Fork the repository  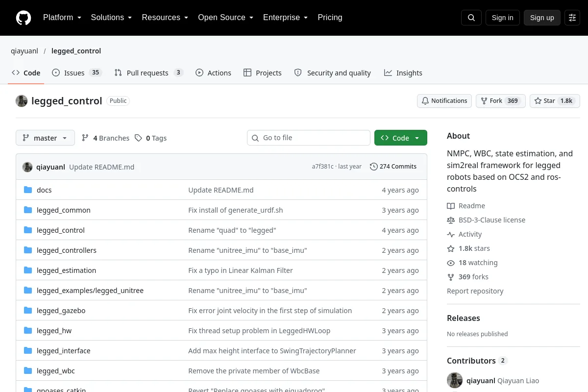click(x=501, y=101)
